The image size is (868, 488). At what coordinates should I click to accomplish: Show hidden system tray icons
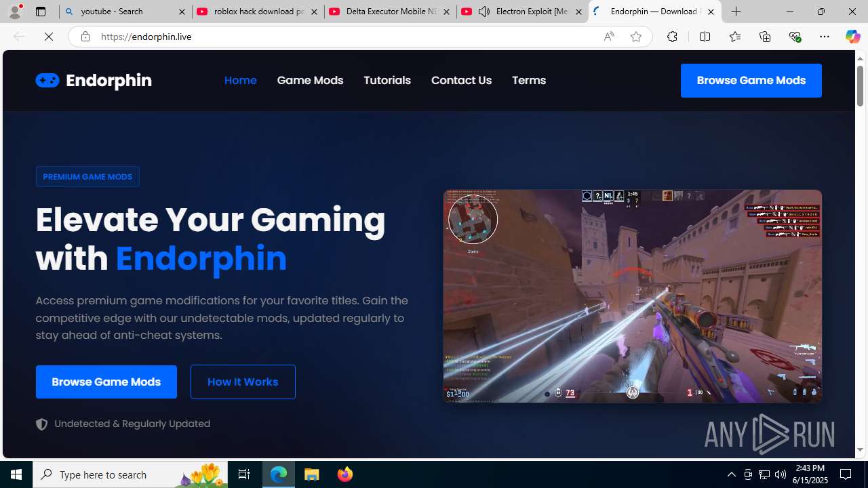731,474
